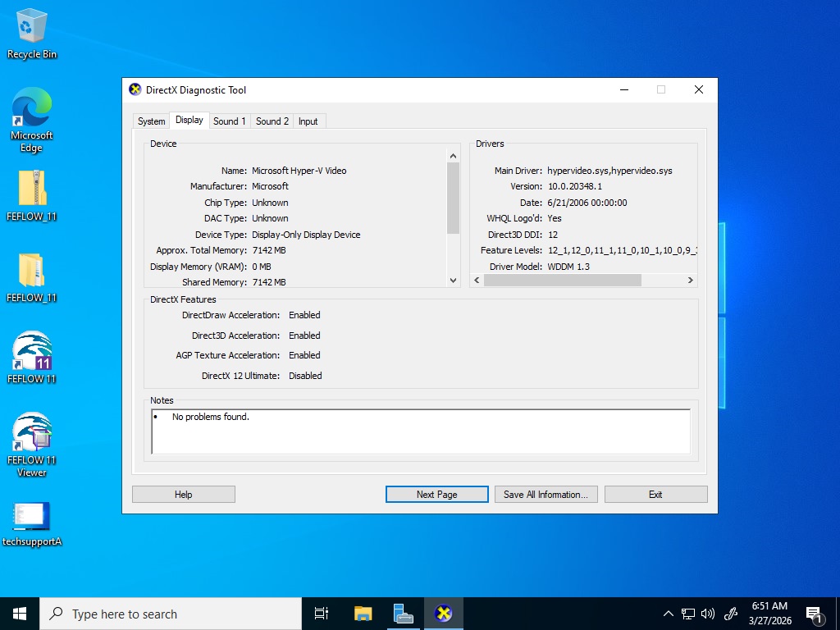The image size is (840, 630).
Task: Select the FEFLOW_11 zip archive icon
Action: tap(32, 195)
